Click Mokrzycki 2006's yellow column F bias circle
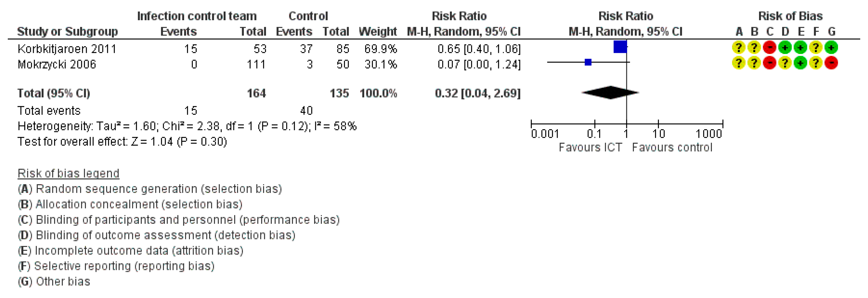 coord(816,63)
